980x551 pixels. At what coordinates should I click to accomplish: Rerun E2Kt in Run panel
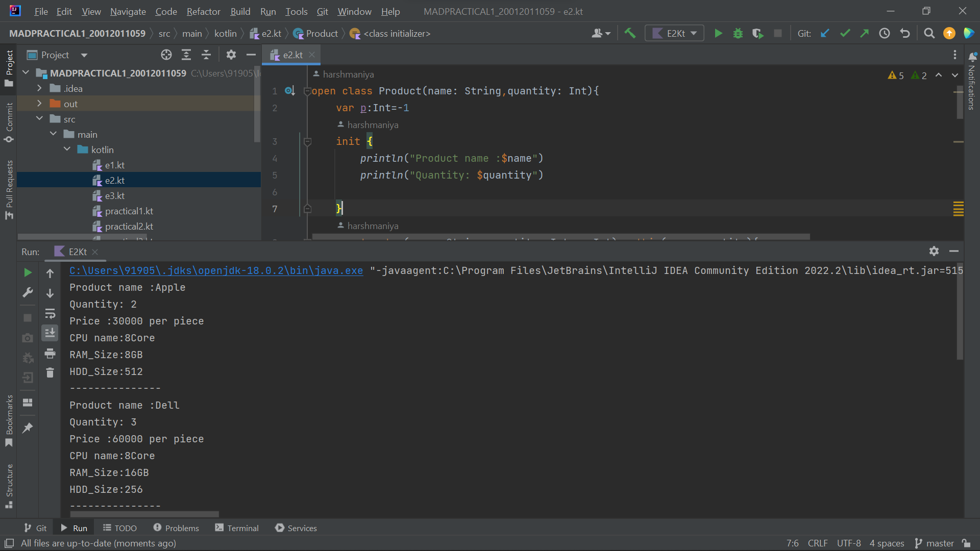coord(28,273)
